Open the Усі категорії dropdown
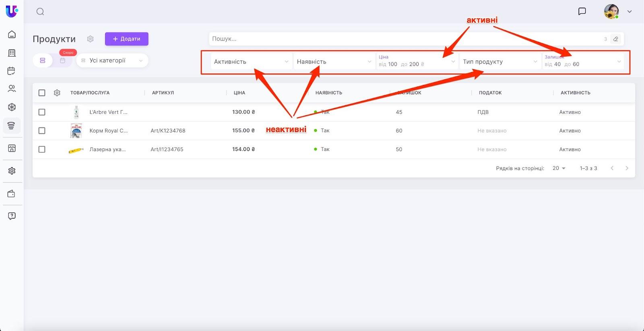 click(x=112, y=60)
